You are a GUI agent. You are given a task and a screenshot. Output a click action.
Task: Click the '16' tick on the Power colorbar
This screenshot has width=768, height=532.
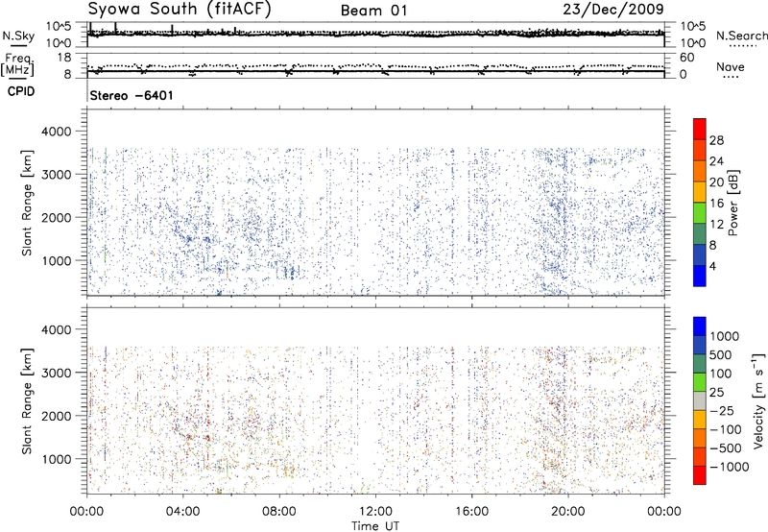(716, 204)
